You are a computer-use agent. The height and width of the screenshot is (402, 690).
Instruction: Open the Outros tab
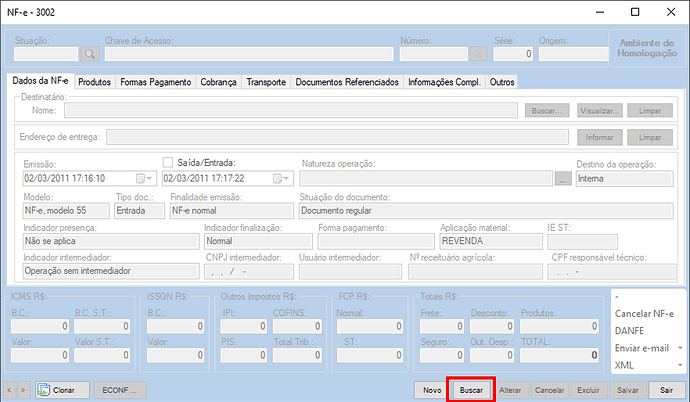(502, 82)
